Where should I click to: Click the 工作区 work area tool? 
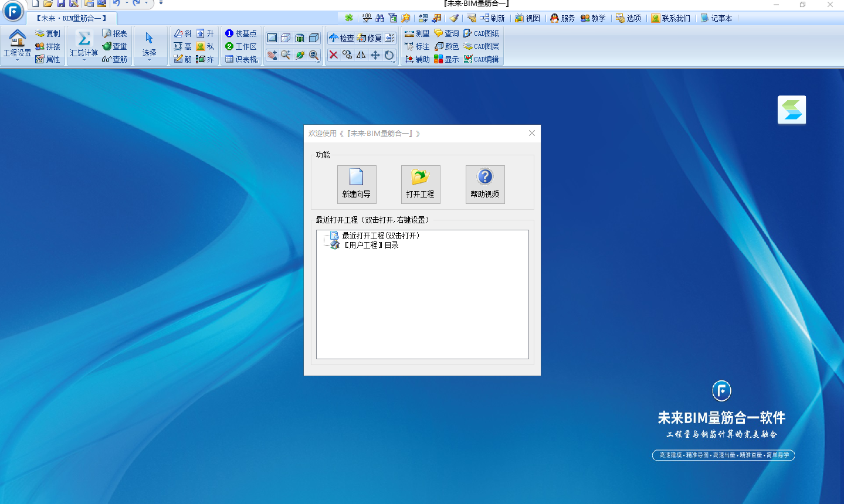(x=241, y=46)
